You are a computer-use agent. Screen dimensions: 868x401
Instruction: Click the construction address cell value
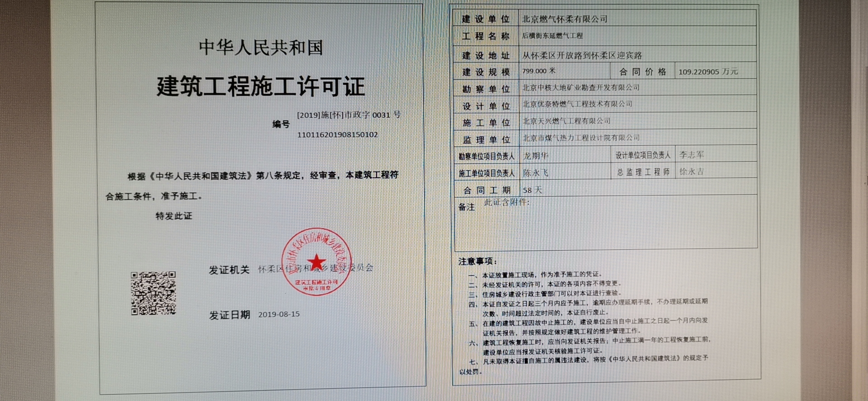(582, 55)
